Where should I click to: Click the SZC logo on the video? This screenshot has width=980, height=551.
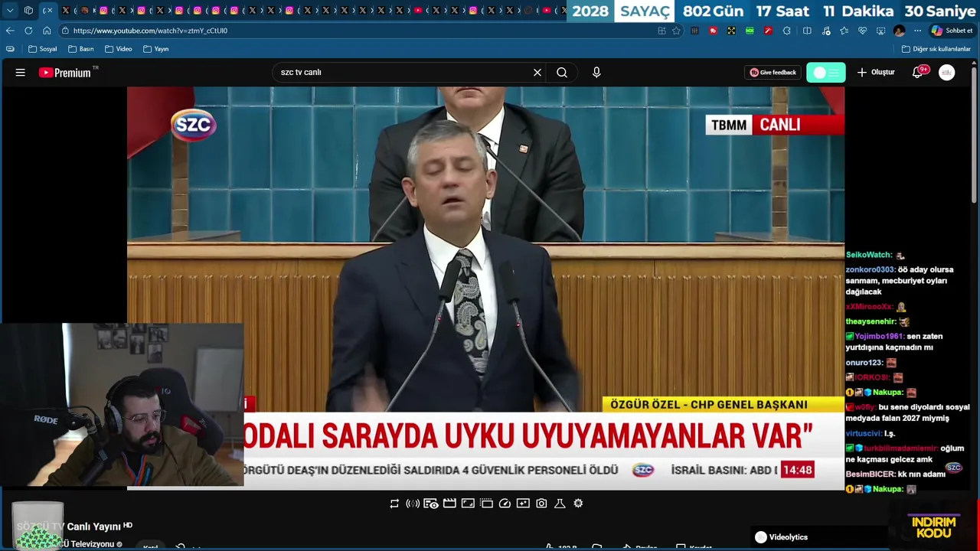[193, 125]
